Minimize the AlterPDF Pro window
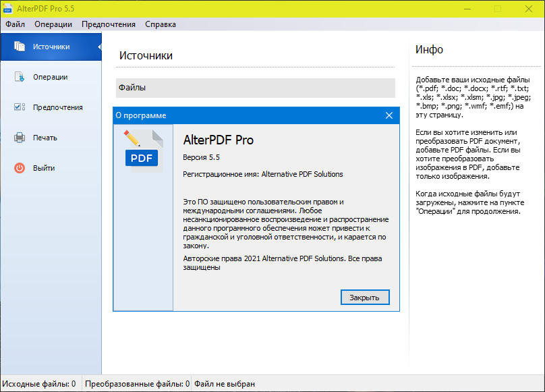This screenshot has height=392, width=545. tap(467, 9)
